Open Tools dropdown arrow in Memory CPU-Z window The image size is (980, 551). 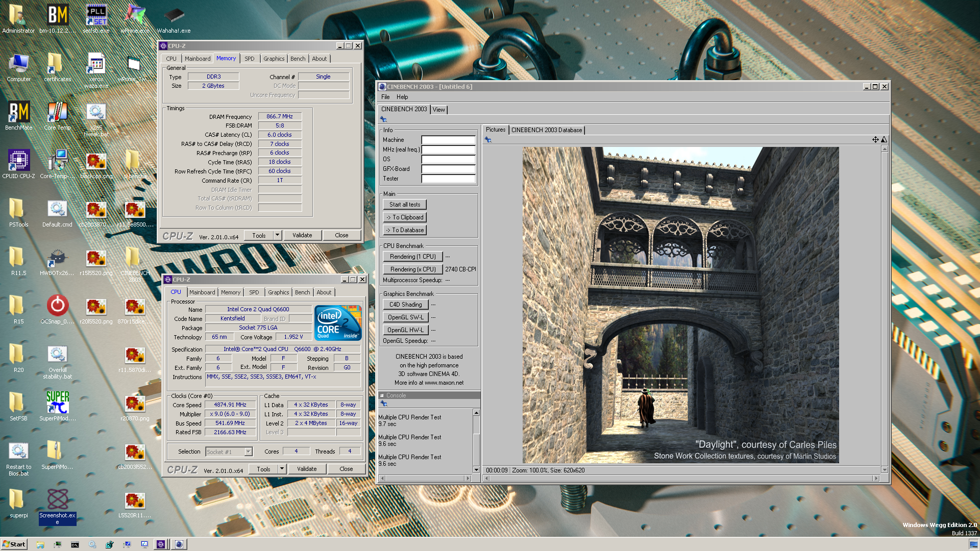(x=277, y=235)
